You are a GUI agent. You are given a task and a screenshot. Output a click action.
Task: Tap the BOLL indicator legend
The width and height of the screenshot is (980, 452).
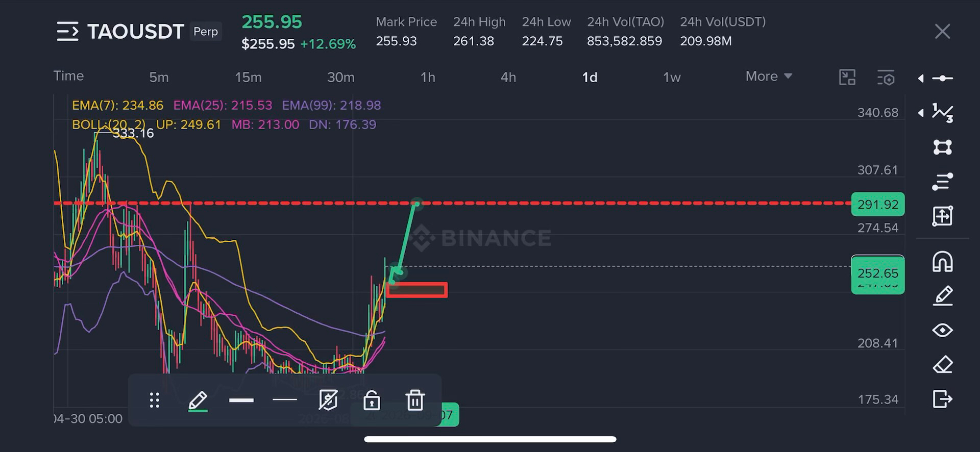click(x=224, y=124)
